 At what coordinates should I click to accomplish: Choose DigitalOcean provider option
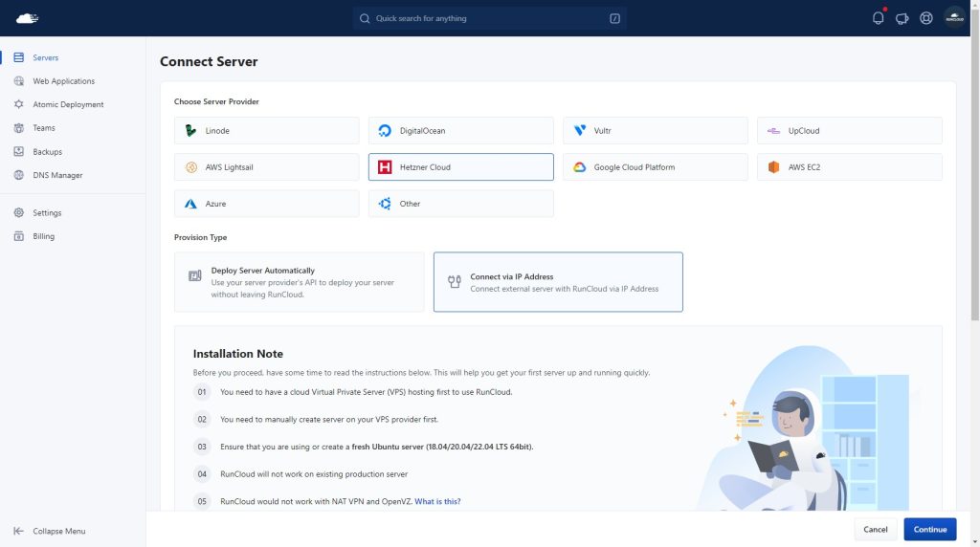click(x=460, y=131)
